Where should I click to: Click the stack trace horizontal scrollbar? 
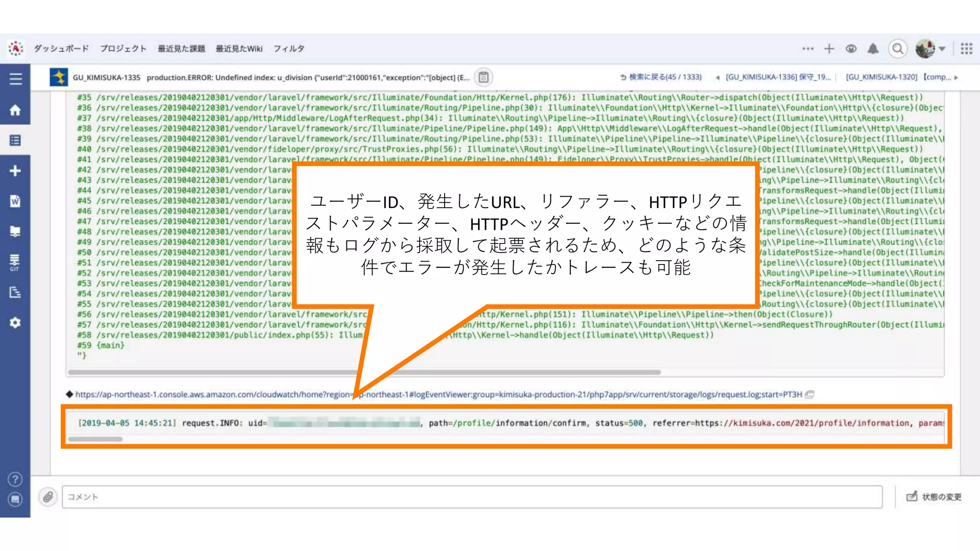click(364, 372)
